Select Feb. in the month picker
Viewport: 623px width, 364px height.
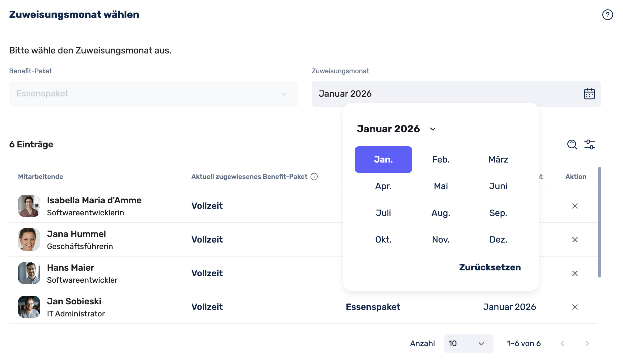coord(441,159)
